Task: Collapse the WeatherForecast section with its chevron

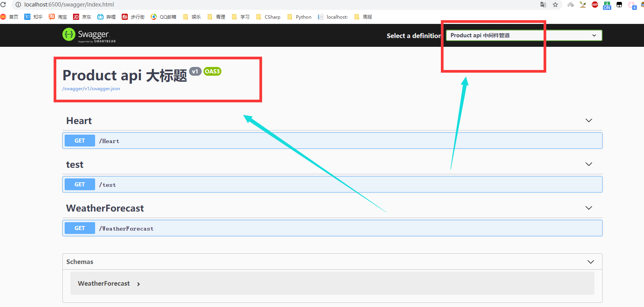Action: point(589,208)
